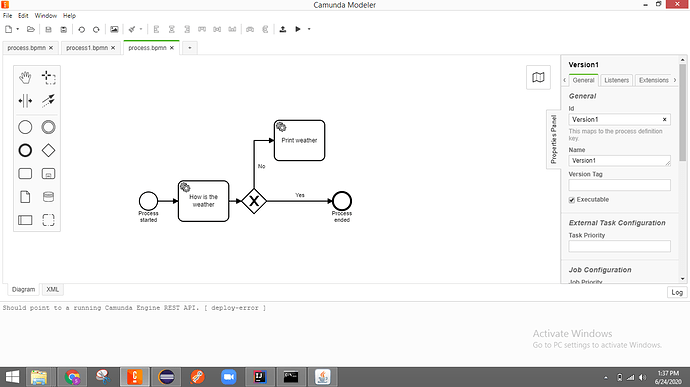690x387 pixels.
Task: Show previous properties tabs with left chevron
Action: point(565,80)
